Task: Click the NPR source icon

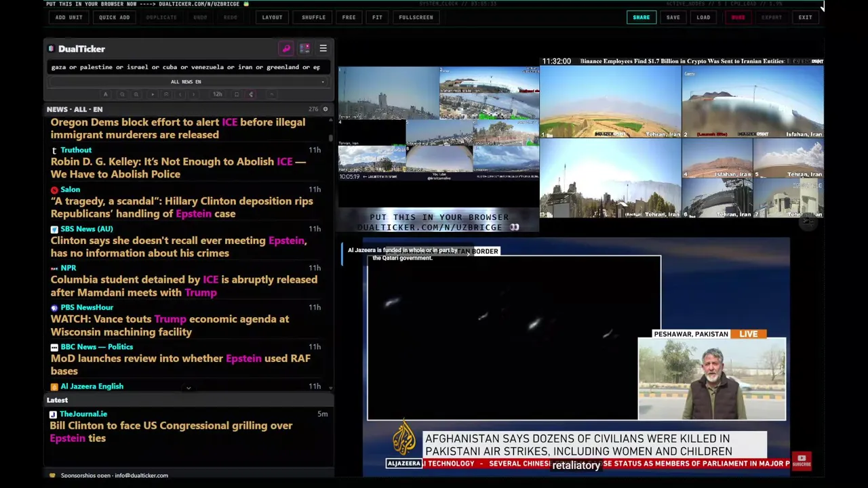Action: pyautogui.click(x=54, y=268)
